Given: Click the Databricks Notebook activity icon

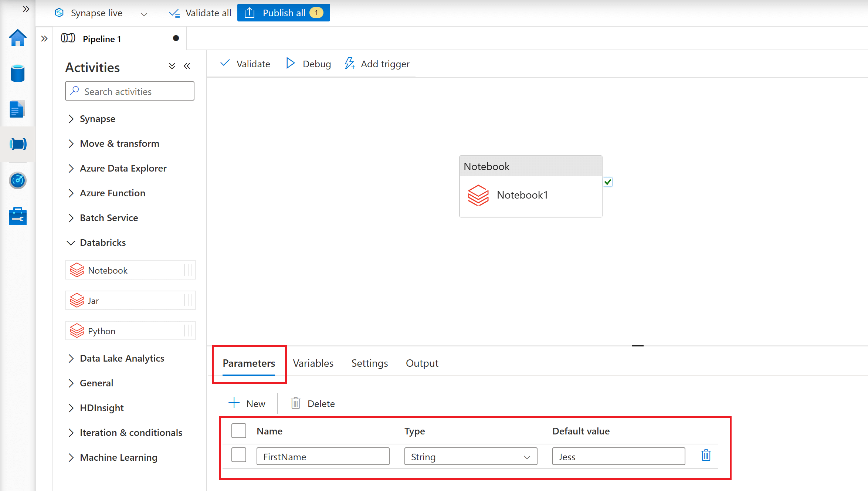Looking at the screenshot, I should pyautogui.click(x=77, y=270).
